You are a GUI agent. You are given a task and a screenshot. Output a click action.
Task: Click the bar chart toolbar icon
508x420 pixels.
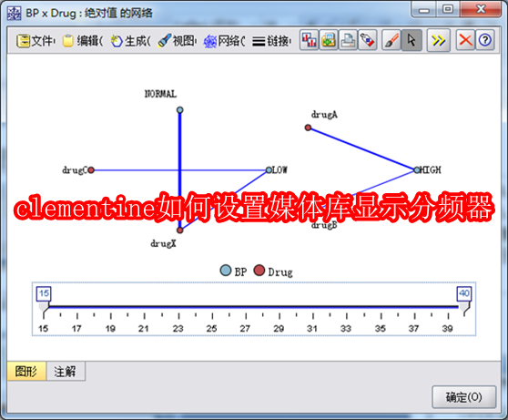point(309,40)
